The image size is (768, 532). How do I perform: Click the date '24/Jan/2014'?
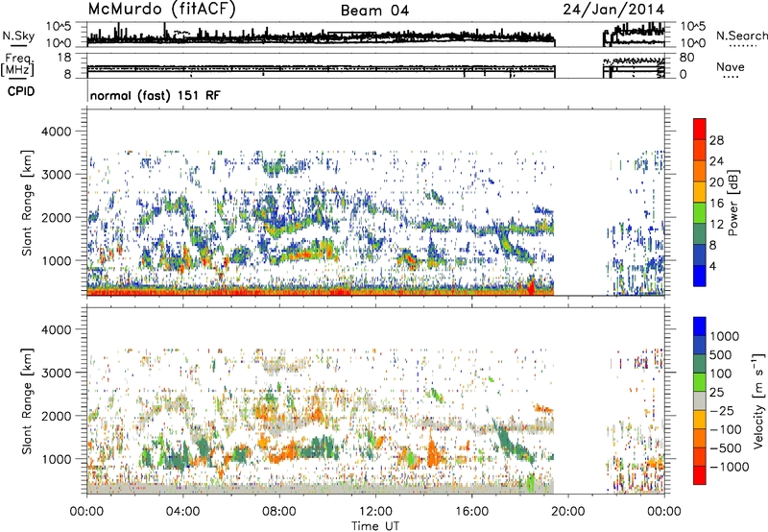[613, 10]
